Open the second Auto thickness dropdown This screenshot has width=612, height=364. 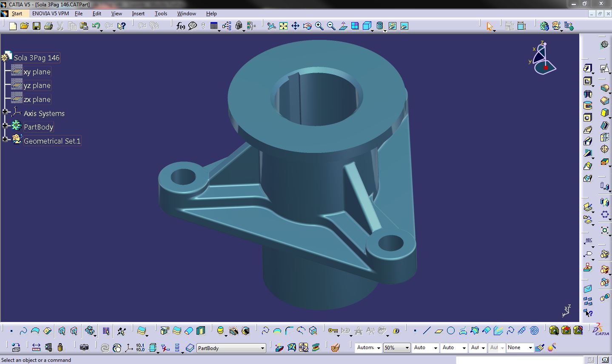pyautogui.click(x=464, y=348)
